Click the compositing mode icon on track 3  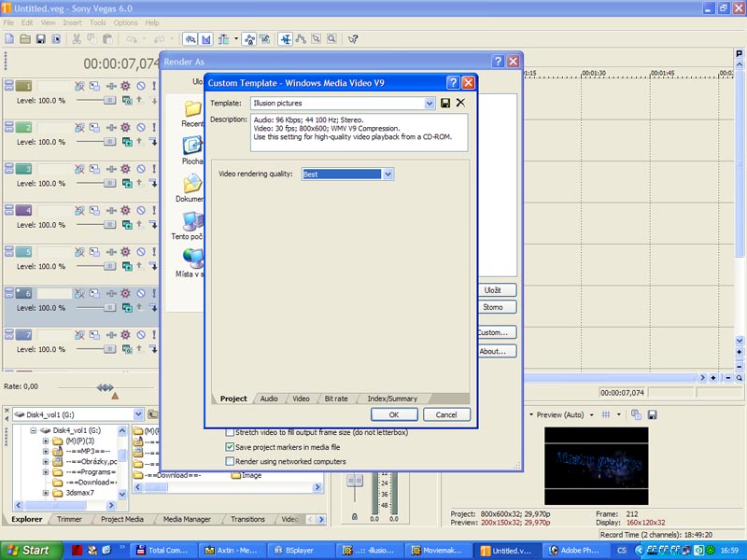(x=127, y=183)
